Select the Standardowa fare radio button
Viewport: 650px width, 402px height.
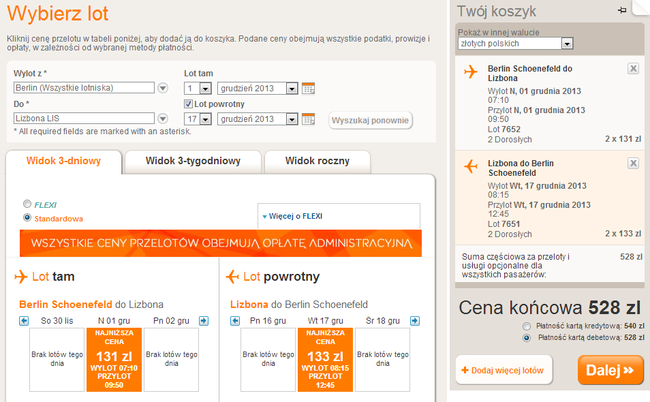tap(27, 218)
